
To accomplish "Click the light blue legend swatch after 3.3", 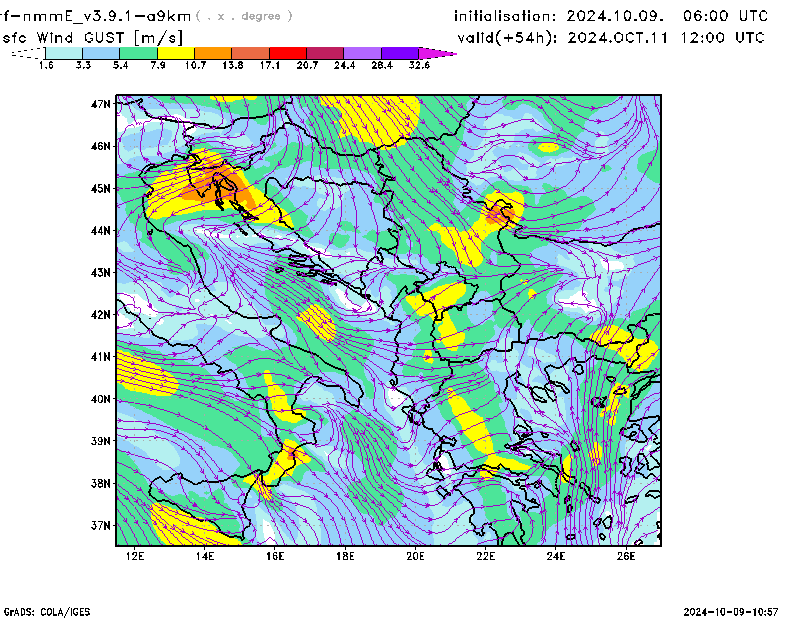I will click(x=101, y=53).
